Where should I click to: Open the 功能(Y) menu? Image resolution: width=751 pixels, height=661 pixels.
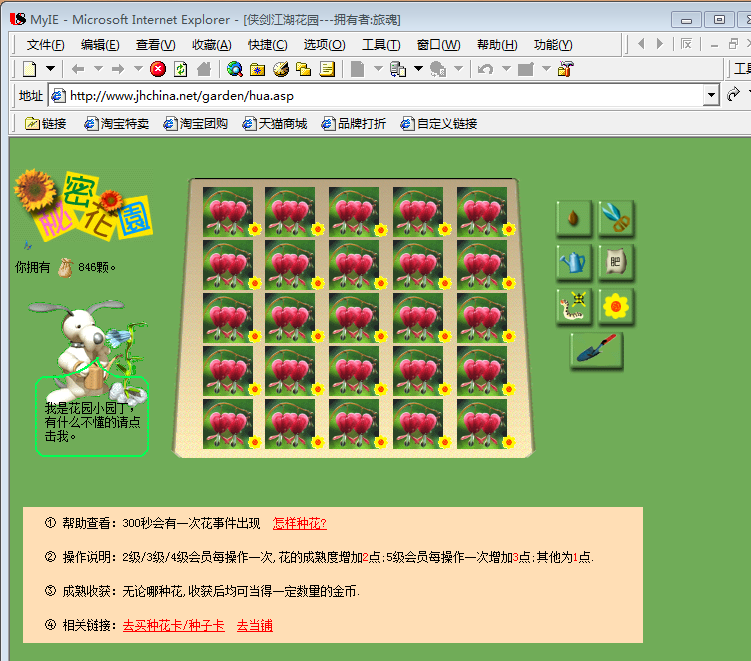[553, 45]
